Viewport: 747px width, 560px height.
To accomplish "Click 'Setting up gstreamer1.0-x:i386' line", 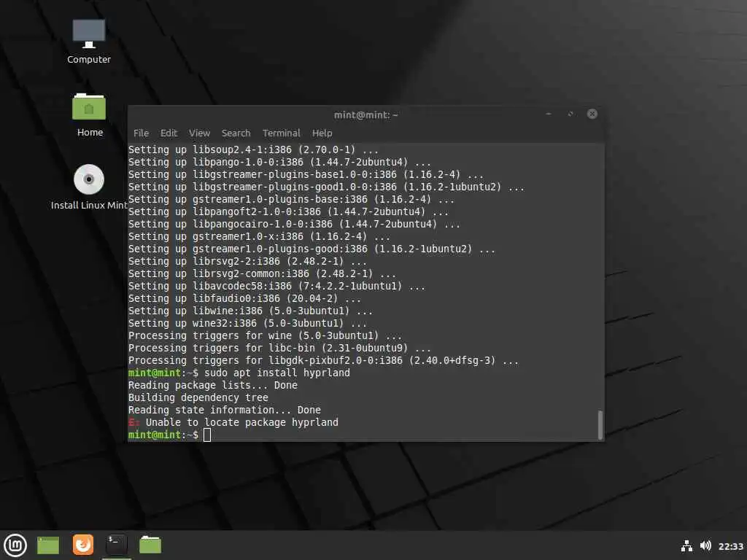I will (x=259, y=237).
